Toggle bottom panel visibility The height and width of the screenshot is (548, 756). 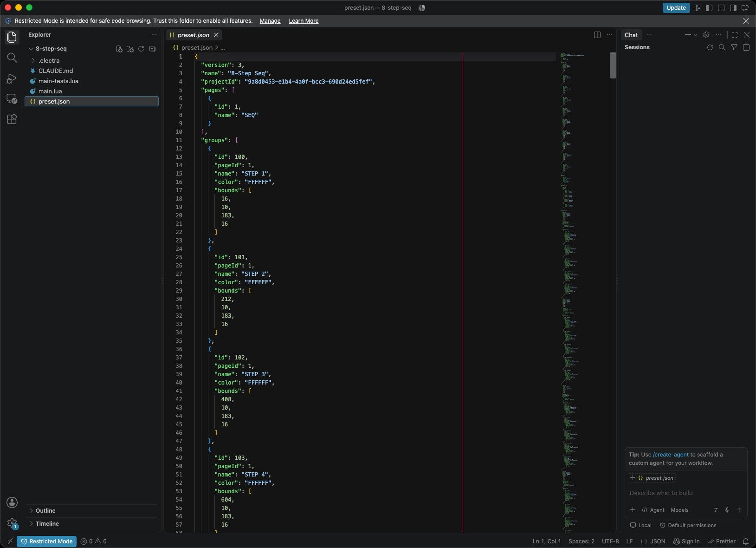tap(721, 8)
